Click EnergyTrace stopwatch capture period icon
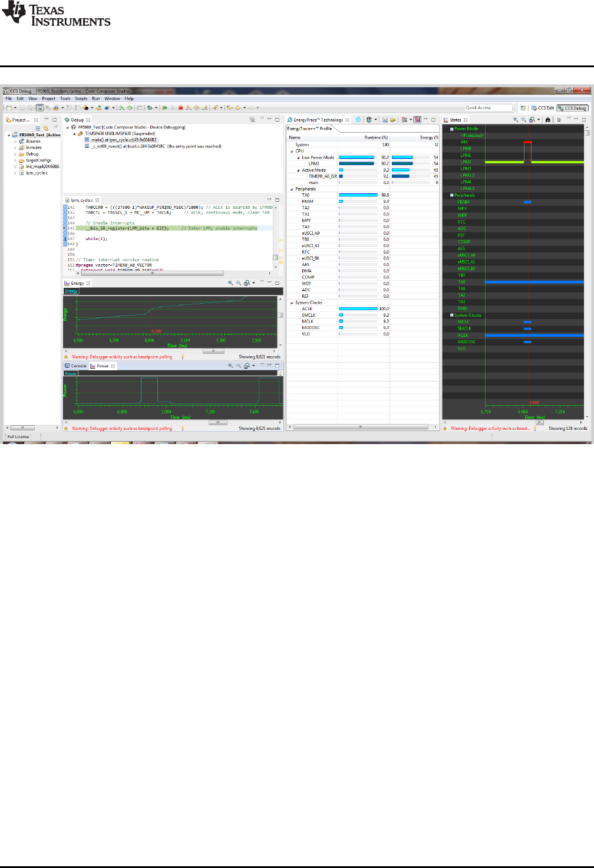The image size is (594, 868). click(x=369, y=120)
